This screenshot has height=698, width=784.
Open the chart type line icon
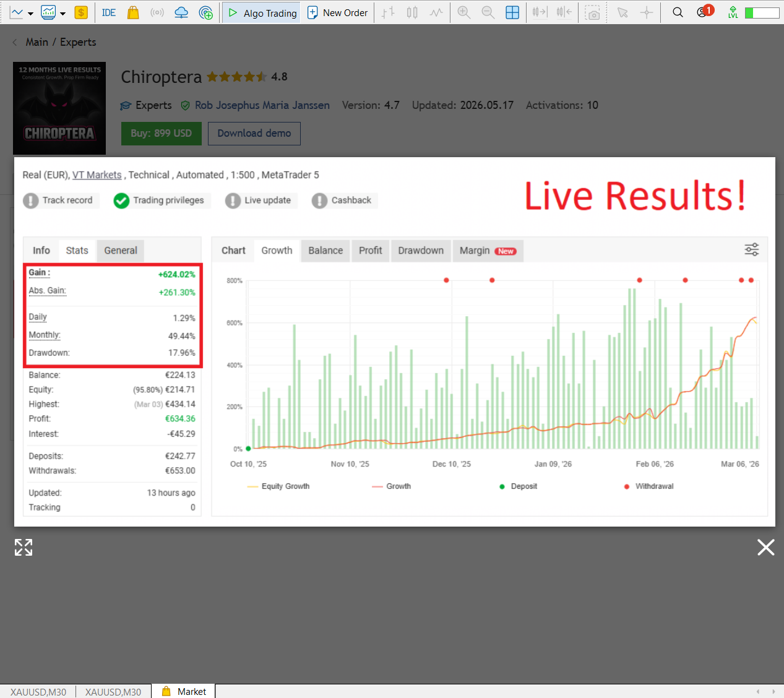point(17,12)
